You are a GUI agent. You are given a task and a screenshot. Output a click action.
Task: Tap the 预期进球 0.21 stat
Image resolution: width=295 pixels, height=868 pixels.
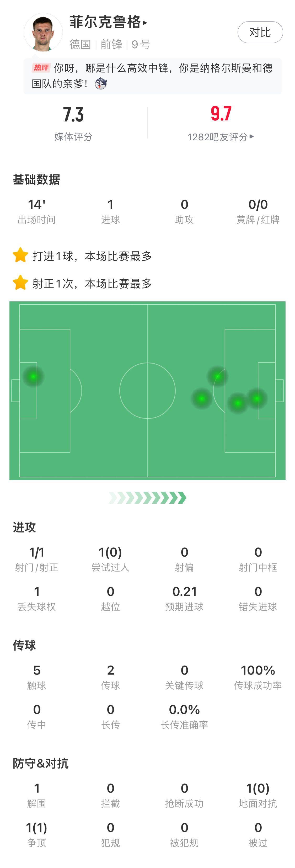coord(184,598)
